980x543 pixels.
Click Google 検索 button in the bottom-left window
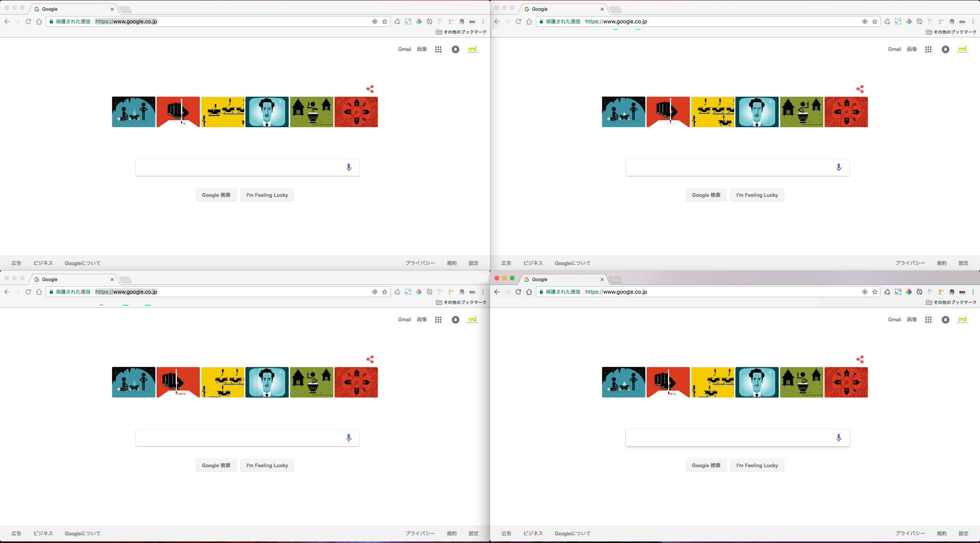click(x=216, y=465)
